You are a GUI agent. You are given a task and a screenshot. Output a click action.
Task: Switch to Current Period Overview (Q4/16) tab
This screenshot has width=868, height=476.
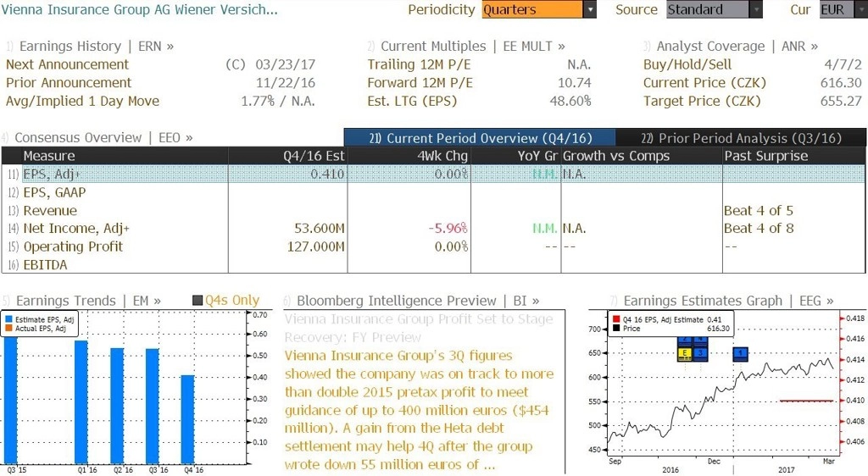[x=480, y=138]
